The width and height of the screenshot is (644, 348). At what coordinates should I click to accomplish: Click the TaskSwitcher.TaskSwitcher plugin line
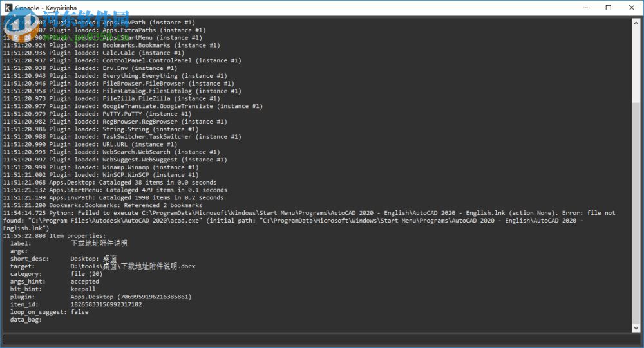click(122, 136)
